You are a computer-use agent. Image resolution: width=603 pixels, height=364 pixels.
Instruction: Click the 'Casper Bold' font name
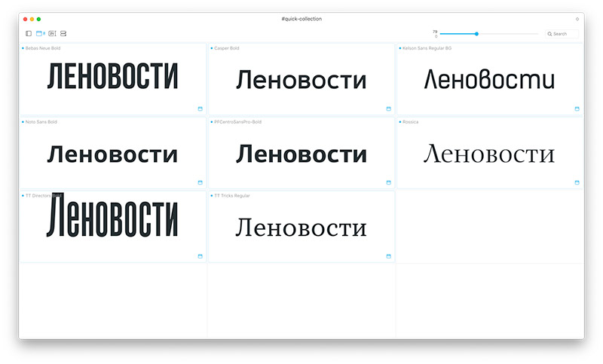pyautogui.click(x=227, y=48)
